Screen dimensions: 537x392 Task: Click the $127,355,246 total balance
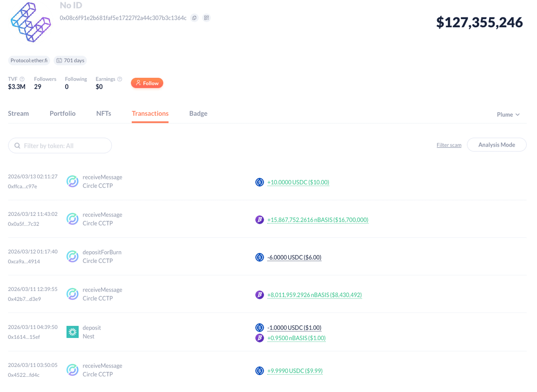[x=480, y=22]
